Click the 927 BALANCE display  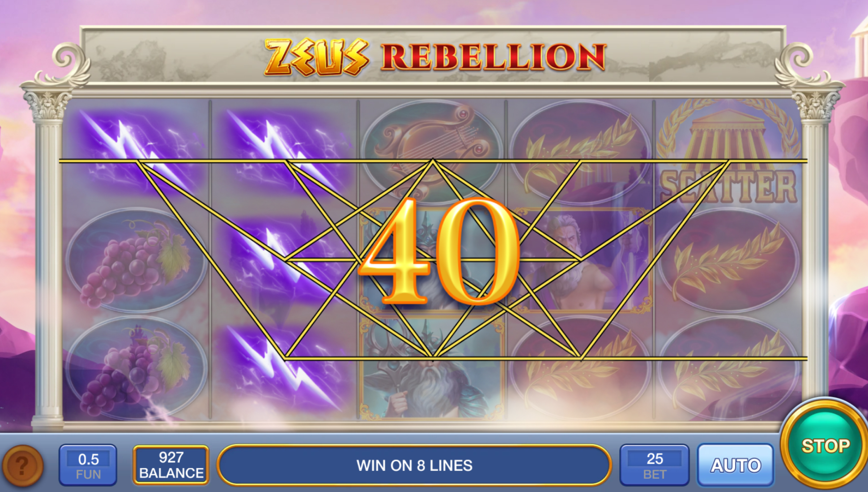tap(171, 465)
